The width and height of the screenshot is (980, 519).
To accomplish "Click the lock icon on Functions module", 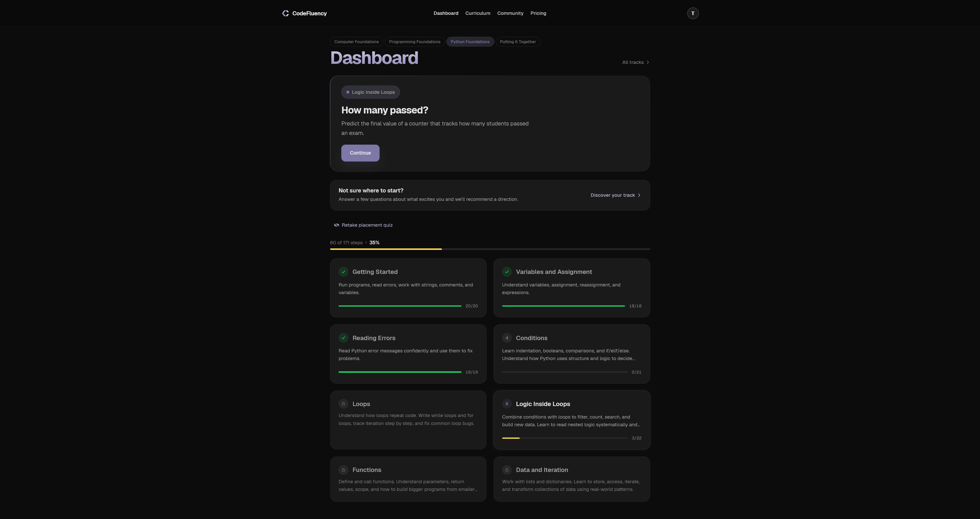I will click(343, 470).
